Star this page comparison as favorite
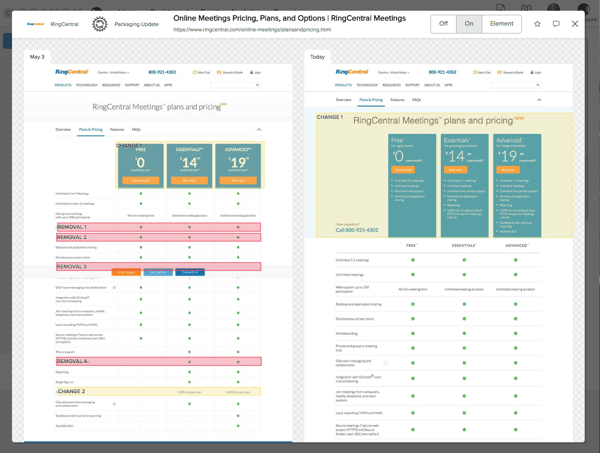This screenshot has height=453, width=600. tap(537, 24)
